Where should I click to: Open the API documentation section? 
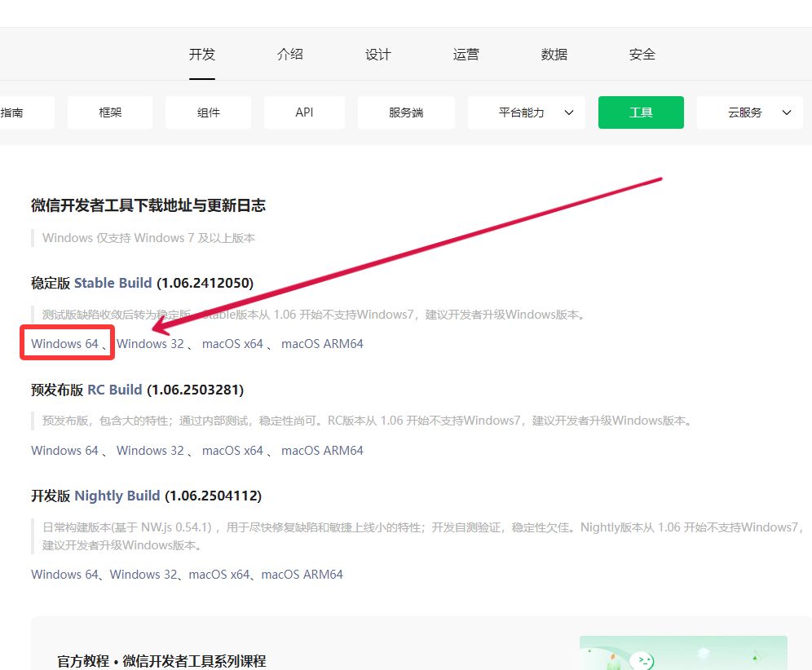tap(304, 112)
